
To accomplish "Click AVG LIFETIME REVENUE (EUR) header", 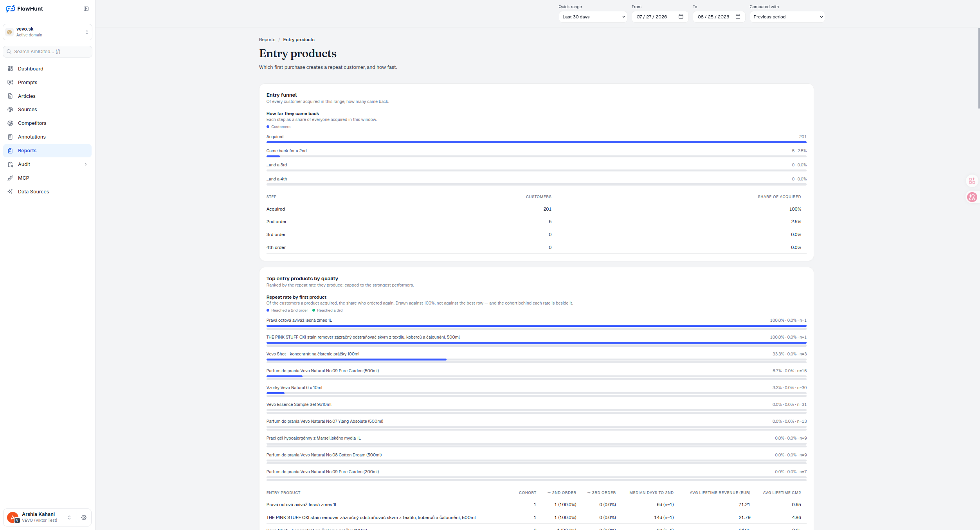I will pyautogui.click(x=720, y=493).
